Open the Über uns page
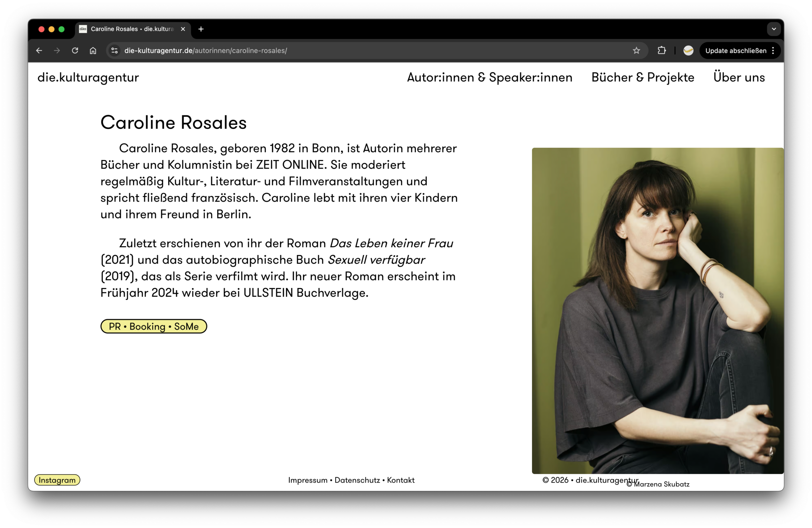Image resolution: width=812 pixels, height=528 pixels. pos(739,77)
